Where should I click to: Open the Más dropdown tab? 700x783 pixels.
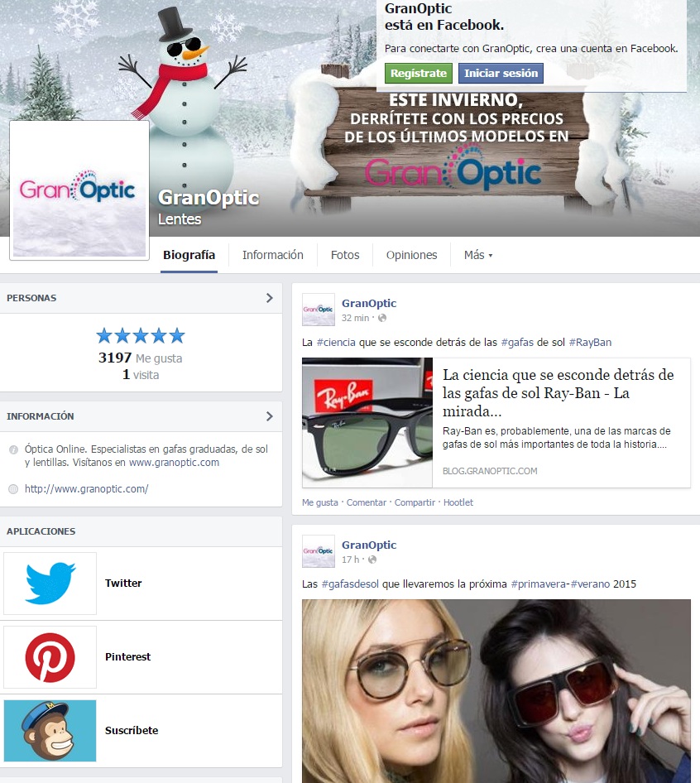coord(478,255)
